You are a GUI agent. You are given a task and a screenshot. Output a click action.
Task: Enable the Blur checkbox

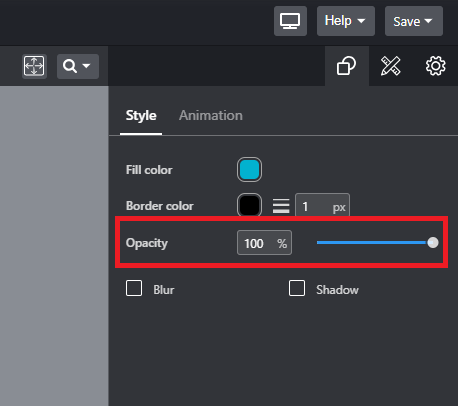tap(134, 288)
